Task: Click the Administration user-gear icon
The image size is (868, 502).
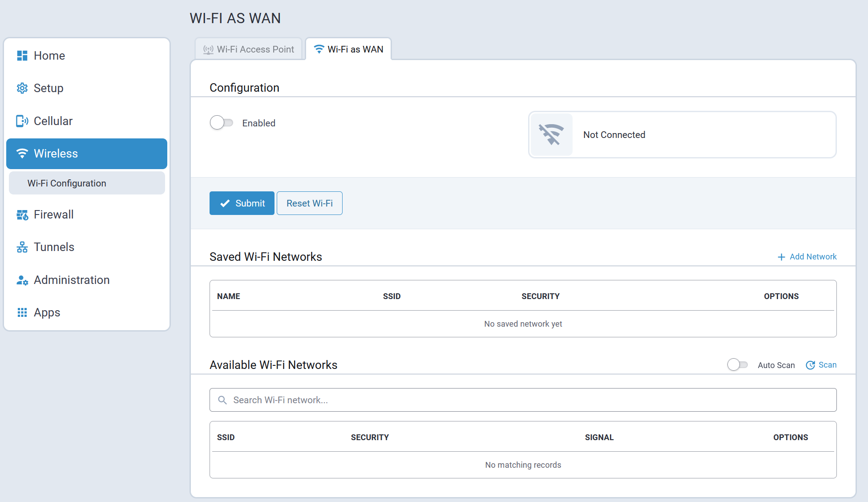Action: 22,280
